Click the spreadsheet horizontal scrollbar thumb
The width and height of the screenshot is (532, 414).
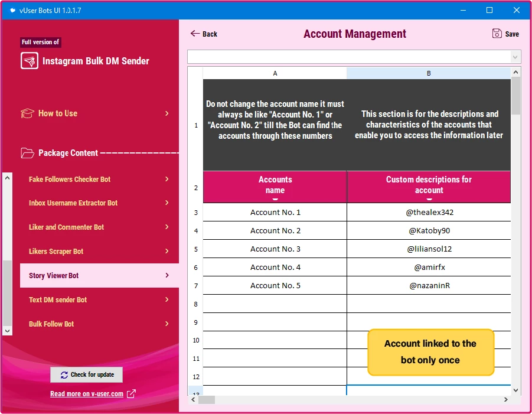(207, 400)
